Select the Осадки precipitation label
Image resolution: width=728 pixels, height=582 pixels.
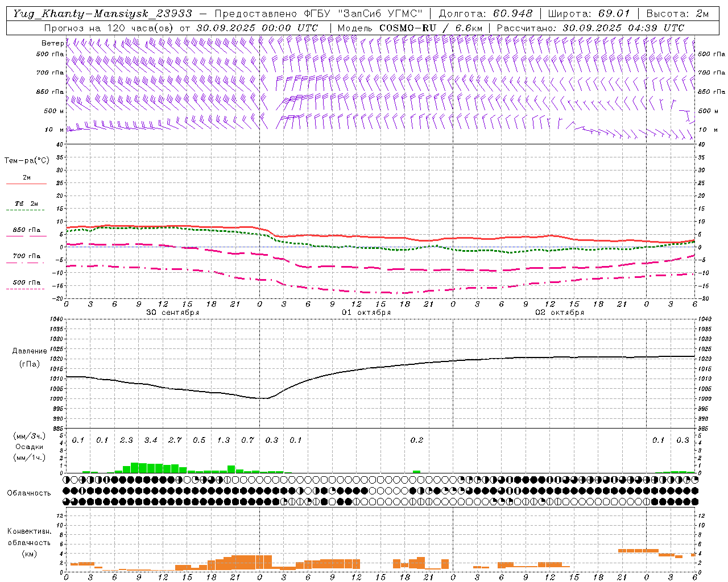[29, 447]
